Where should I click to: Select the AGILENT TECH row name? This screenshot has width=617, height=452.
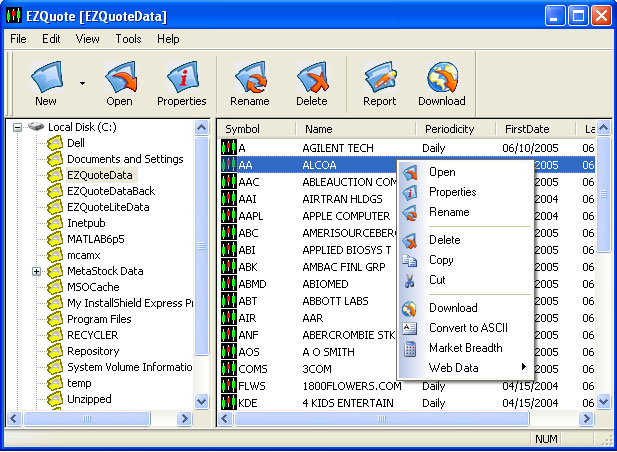point(338,148)
